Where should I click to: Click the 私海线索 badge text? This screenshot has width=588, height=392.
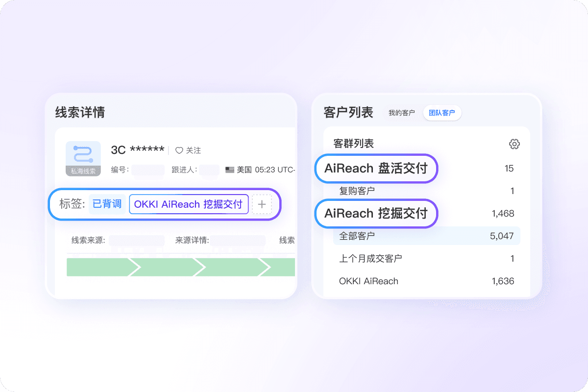pos(83,171)
